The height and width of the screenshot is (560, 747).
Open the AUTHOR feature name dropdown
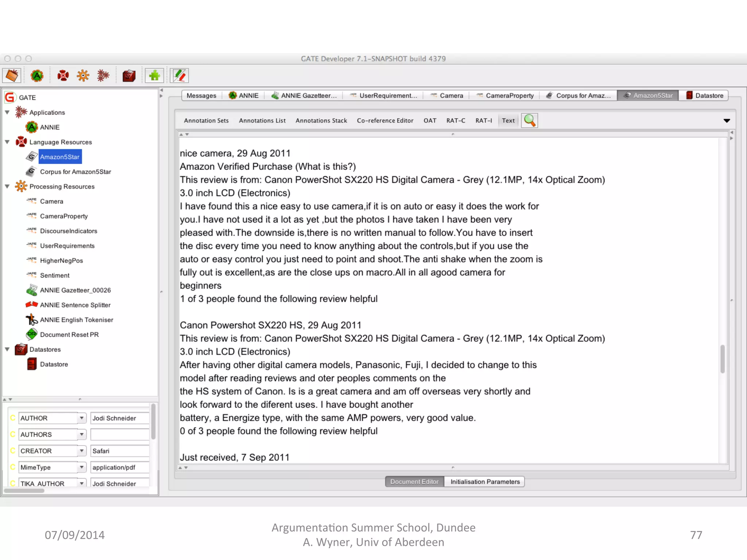tap(82, 418)
